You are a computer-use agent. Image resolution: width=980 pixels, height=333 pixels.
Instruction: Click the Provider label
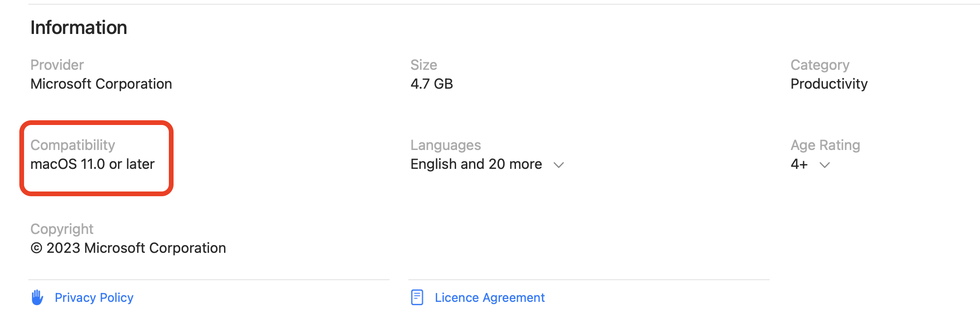(x=57, y=65)
